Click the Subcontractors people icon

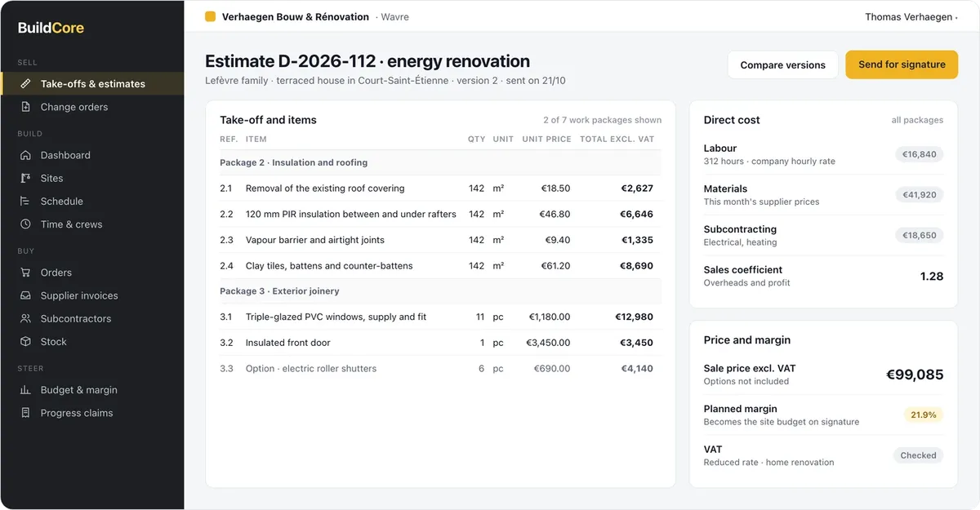tap(25, 318)
